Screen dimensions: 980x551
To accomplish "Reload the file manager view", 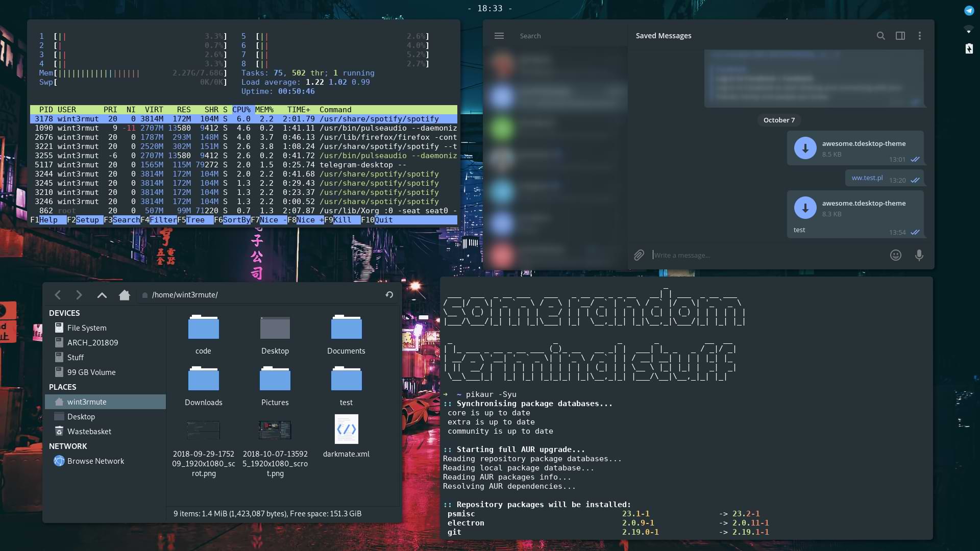I will coord(389,295).
